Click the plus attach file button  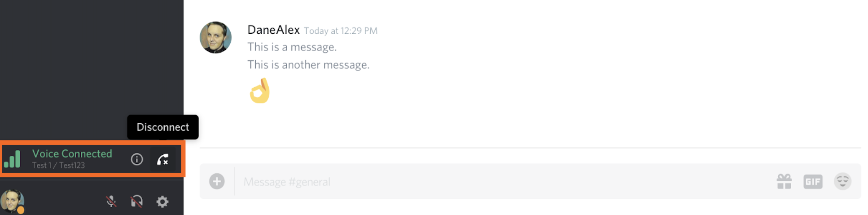click(217, 181)
